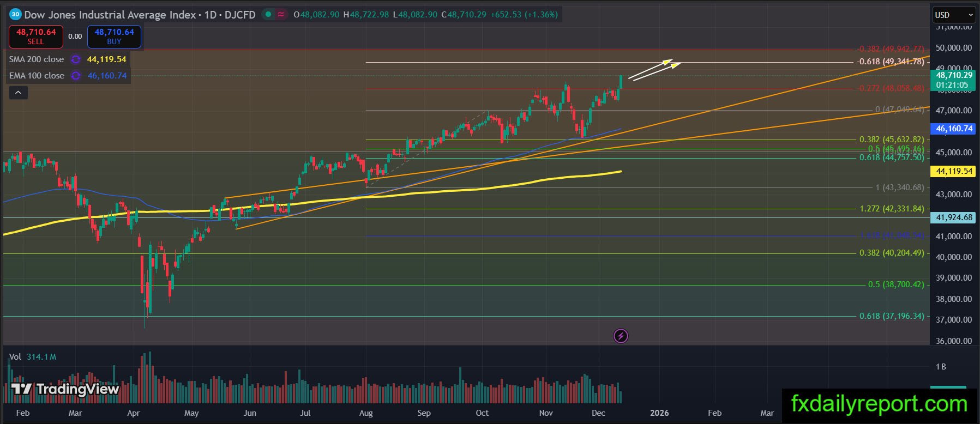Click 50,000.00 on the price axis
Screen dimensions: 980x424
coord(953,48)
